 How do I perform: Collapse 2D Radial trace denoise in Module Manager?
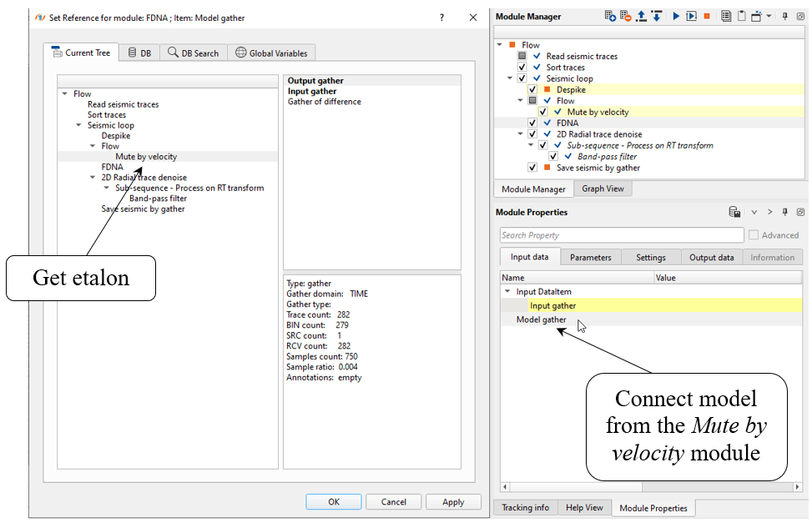tap(510, 133)
